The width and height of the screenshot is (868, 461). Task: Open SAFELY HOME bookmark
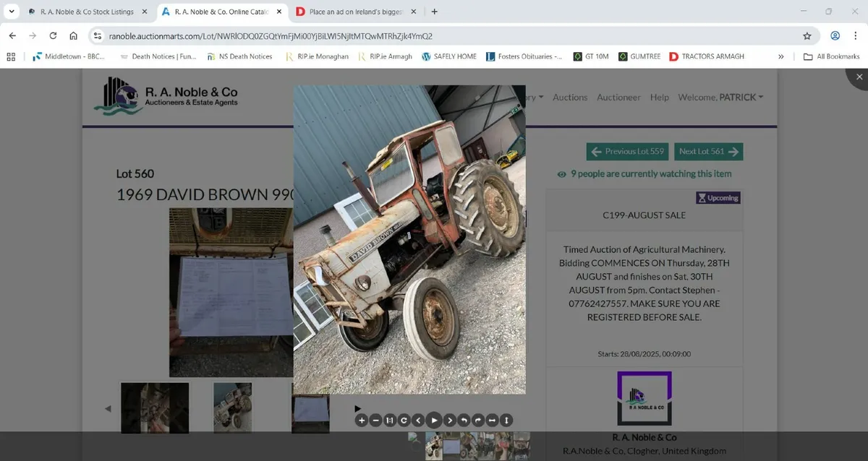pos(449,56)
